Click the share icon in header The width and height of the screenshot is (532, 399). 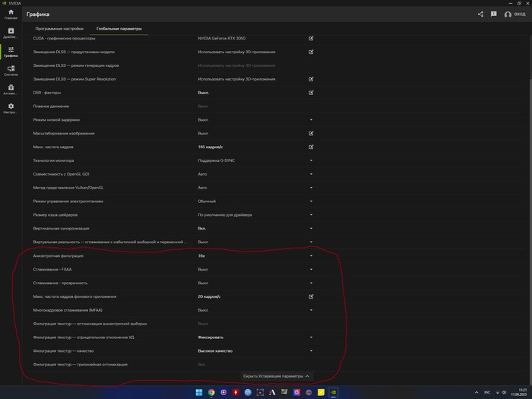click(x=480, y=14)
